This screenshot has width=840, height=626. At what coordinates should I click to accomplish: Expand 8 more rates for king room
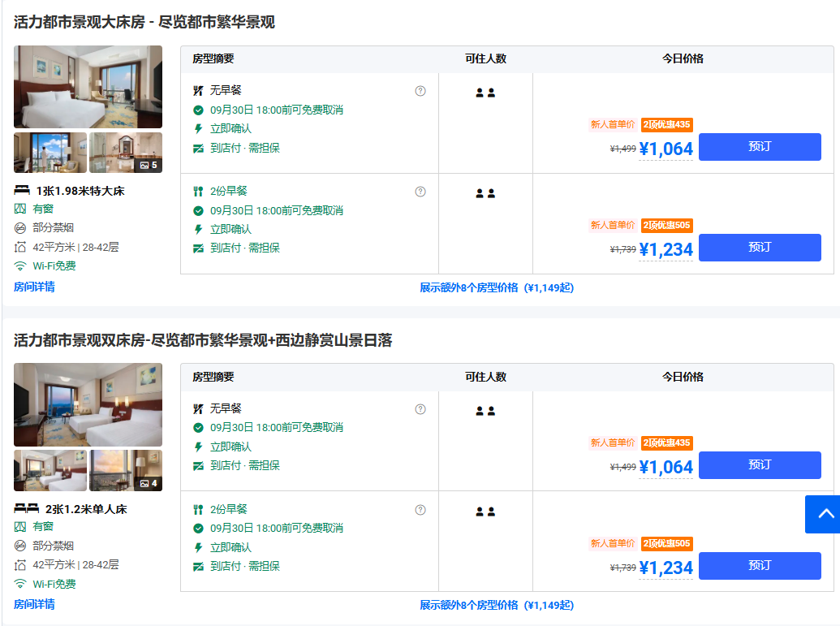(x=496, y=287)
